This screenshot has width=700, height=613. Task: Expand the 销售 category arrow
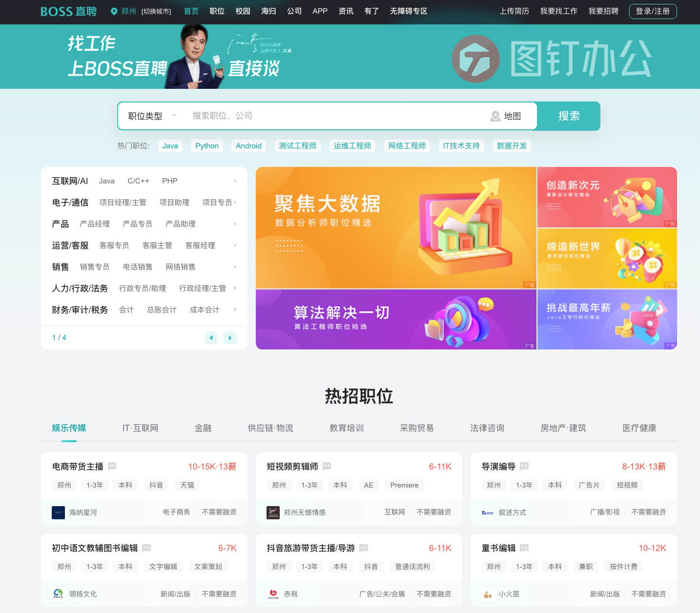235,267
